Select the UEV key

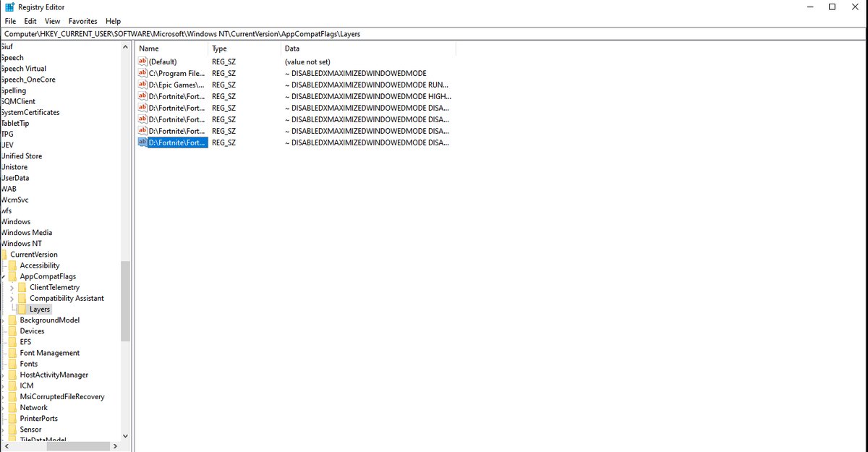tap(7, 145)
